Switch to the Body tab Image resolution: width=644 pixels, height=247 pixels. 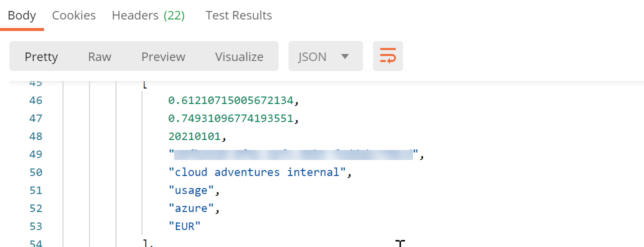click(x=21, y=15)
